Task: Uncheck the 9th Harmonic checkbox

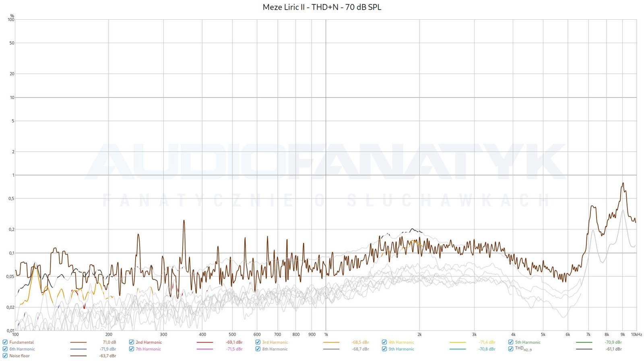Action: point(384,349)
